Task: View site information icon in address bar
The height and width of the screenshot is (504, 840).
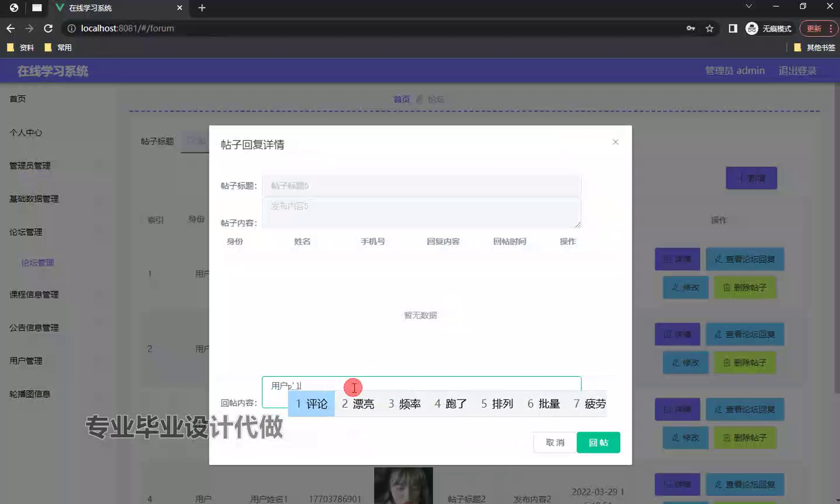Action: 72,28
